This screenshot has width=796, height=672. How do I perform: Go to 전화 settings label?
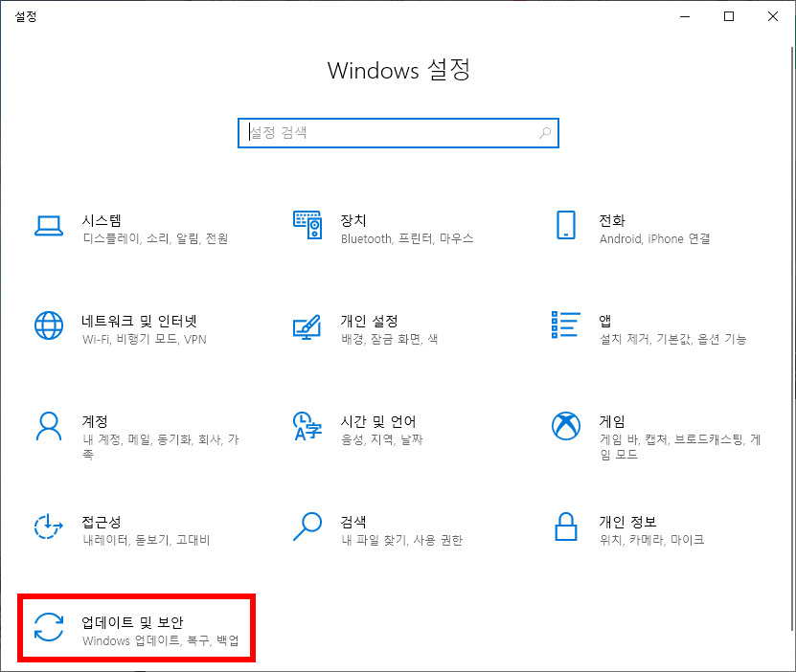coord(612,220)
